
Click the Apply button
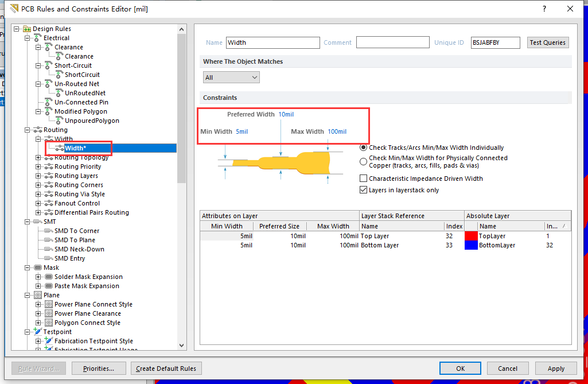tap(556, 369)
